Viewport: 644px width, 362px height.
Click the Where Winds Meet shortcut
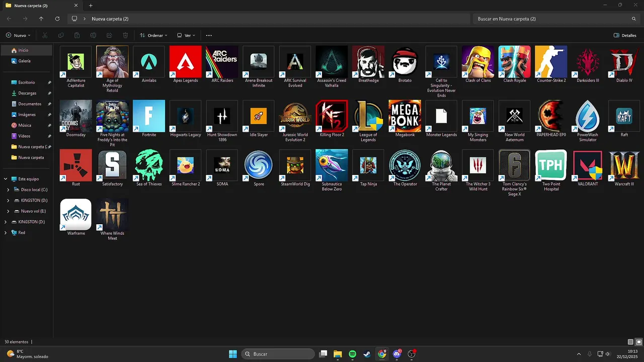click(x=112, y=215)
